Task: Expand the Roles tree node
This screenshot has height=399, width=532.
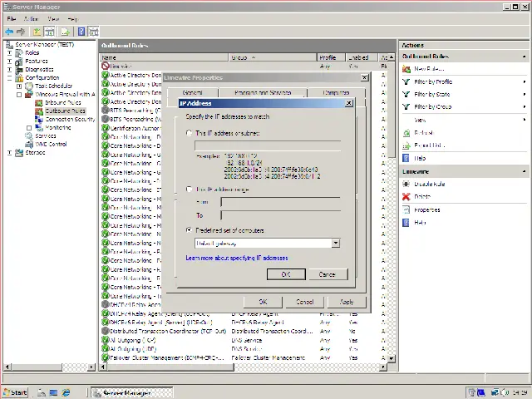Action: pyautogui.click(x=9, y=53)
